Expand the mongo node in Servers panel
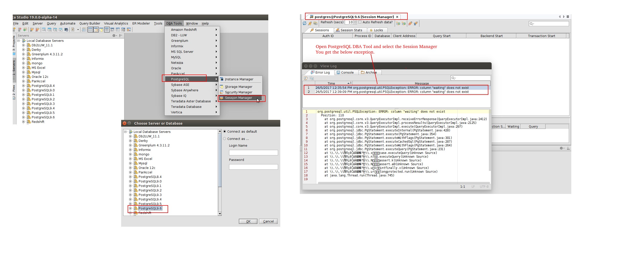This screenshot has height=260, width=644. point(23,63)
